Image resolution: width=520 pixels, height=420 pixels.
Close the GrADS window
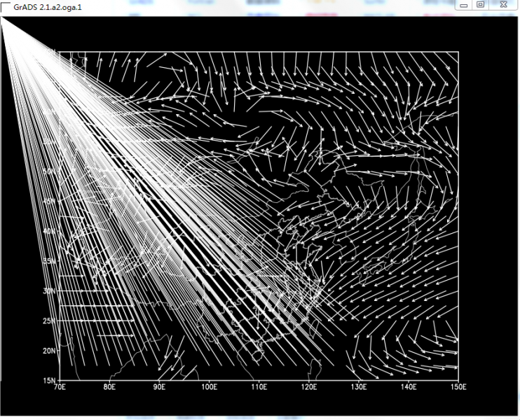pos(502,4)
